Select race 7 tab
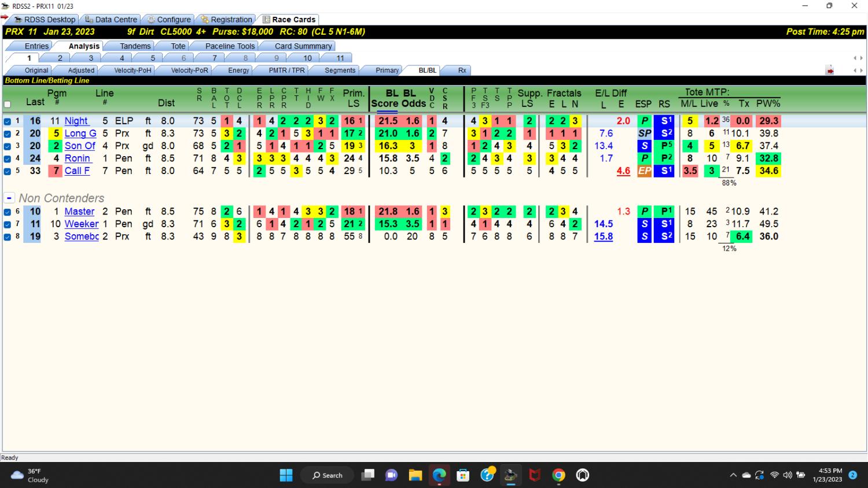The height and width of the screenshot is (488, 868). pyautogui.click(x=215, y=58)
